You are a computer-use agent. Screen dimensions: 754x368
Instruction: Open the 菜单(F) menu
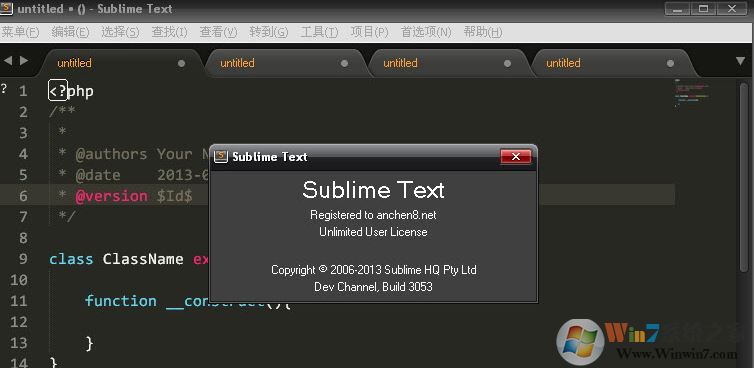point(20,32)
